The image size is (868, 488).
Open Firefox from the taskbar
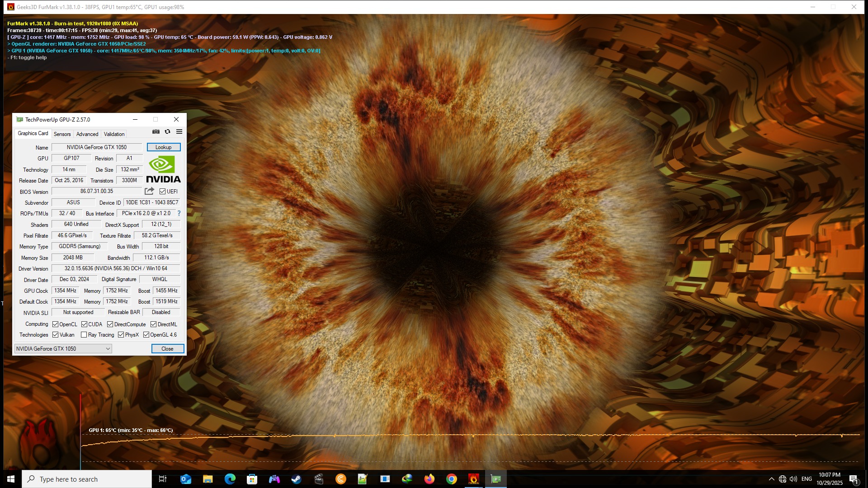[429, 479]
